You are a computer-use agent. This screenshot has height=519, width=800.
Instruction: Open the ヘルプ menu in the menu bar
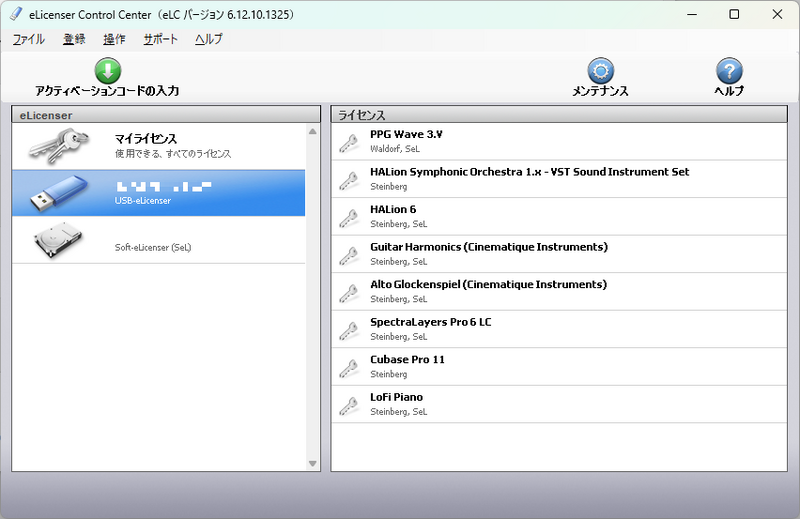[209, 39]
